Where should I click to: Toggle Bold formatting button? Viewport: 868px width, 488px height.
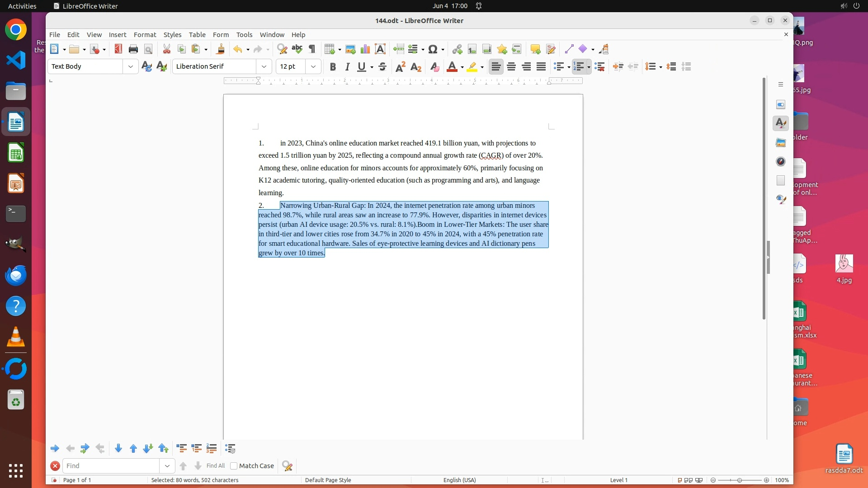(333, 67)
